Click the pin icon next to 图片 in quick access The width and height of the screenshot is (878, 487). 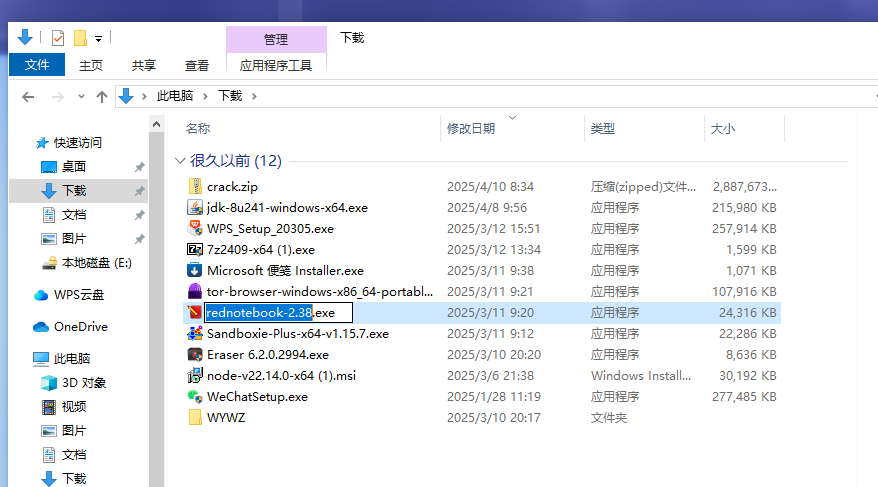pyautogui.click(x=139, y=239)
